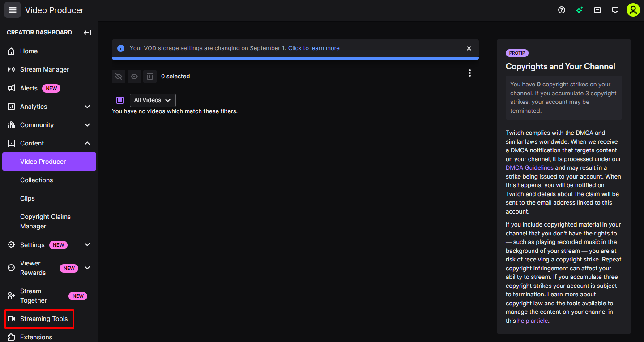644x342 pixels.
Task: Click the Stream Together add-person icon
Action: [x=11, y=296]
